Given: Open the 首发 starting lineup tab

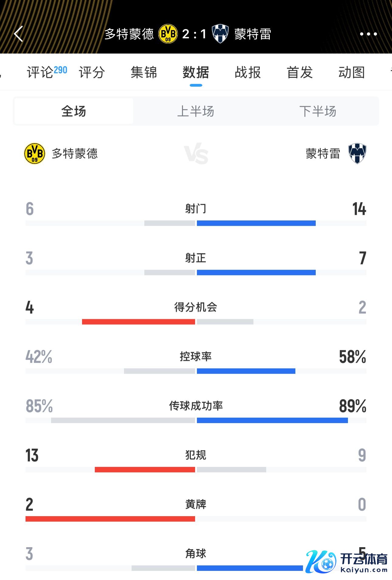Looking at the screenshot, I should pyautogui.click(x=300, y=72).
